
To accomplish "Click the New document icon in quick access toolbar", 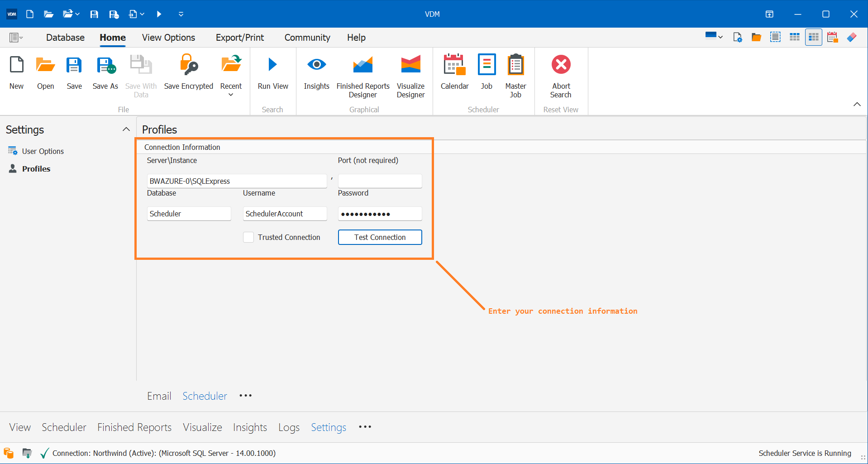I will click(30, 14).
